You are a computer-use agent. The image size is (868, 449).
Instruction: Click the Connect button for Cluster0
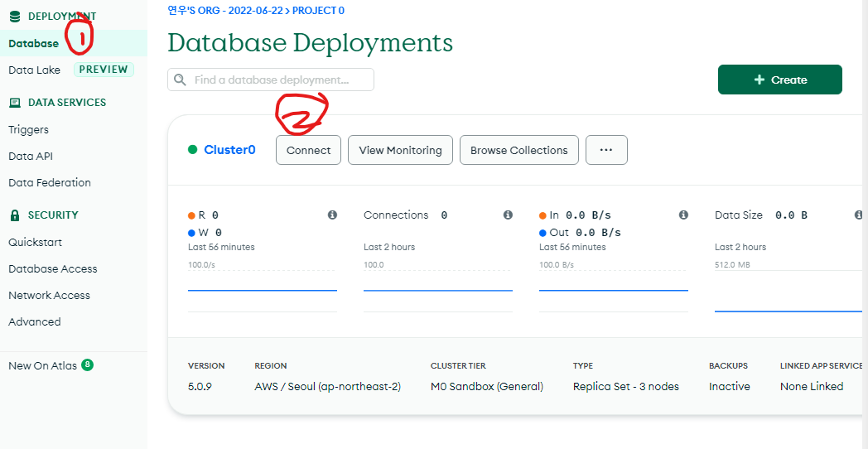tap(308, 150)
